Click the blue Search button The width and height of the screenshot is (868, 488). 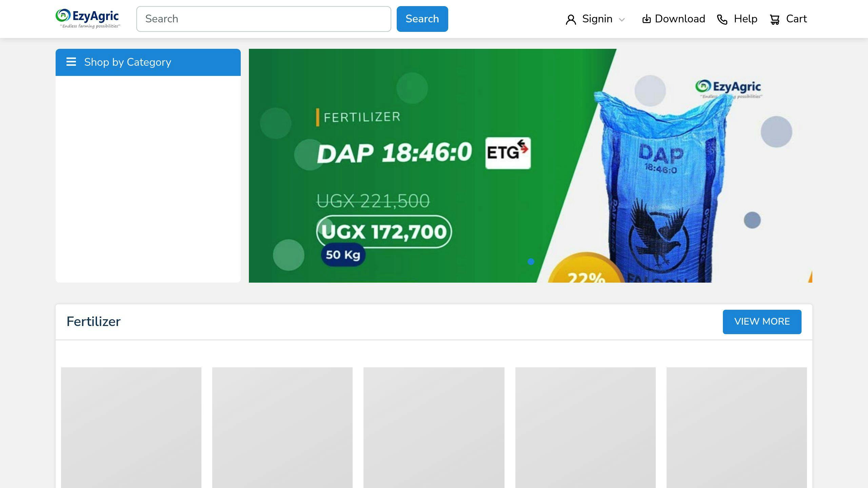tap(422, 19)
